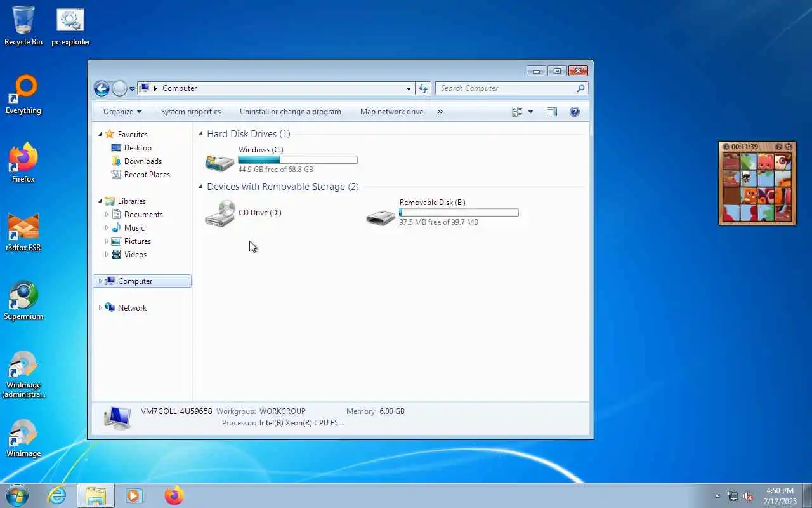Select the Removable Disk (E:) icon
This screenshot has height=508, width=812.
pyautogui.click(x=381, y=217)
